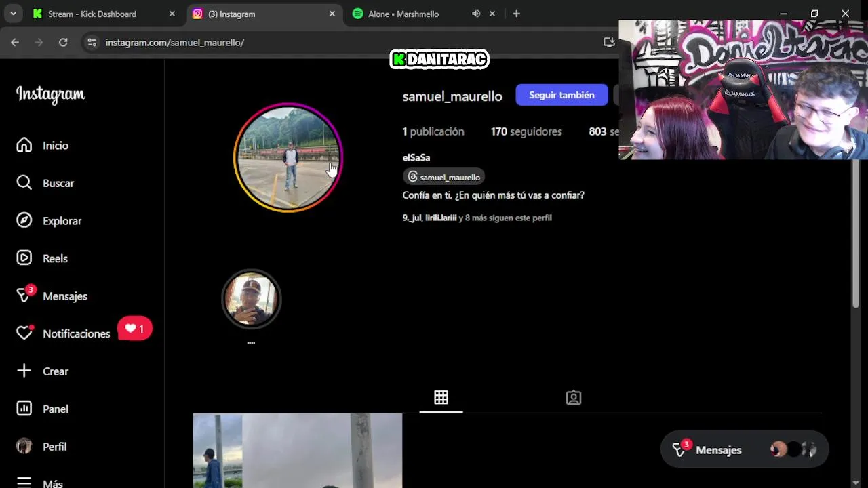Click elSaSa display name
This screenshot has height=488, width=868.
tap(416, 157)
